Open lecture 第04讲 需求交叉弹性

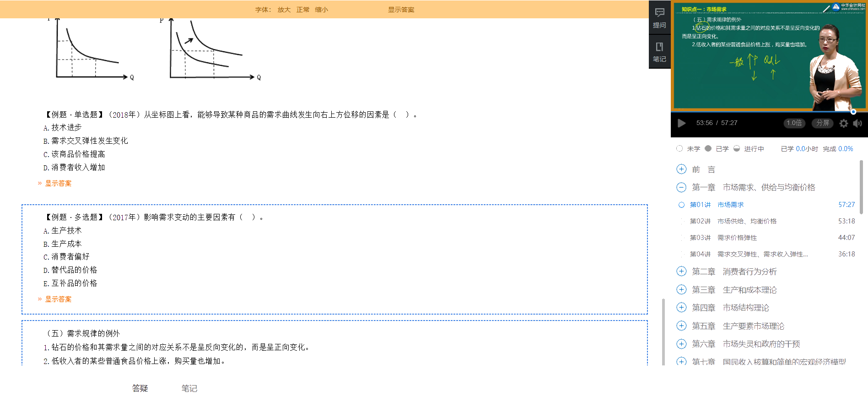(x=749, y=254)
